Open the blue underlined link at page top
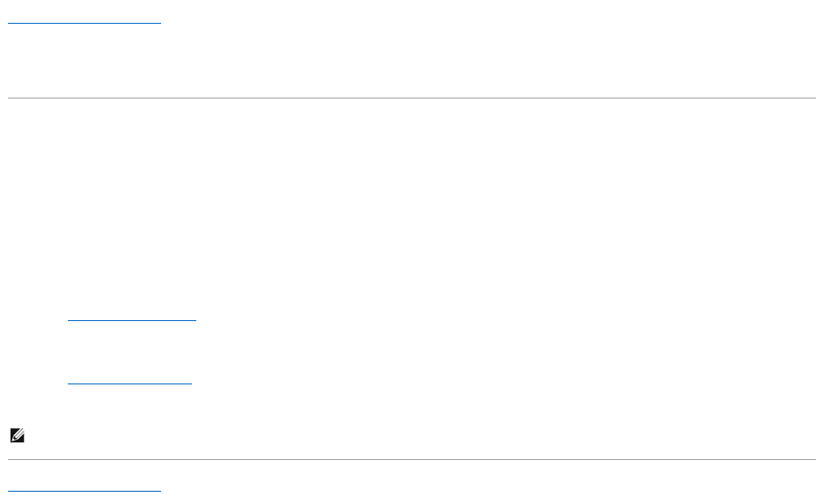 pos(85,21)
